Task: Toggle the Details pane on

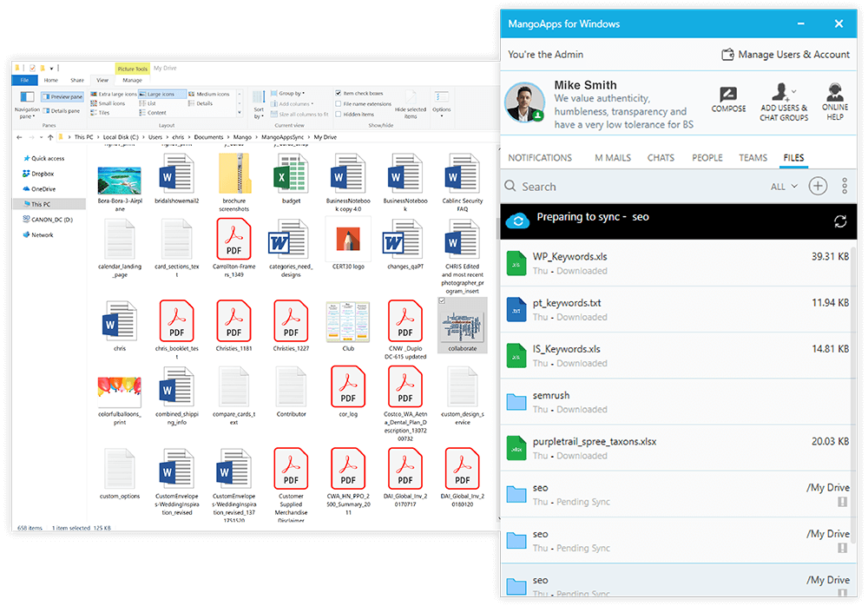Action: point(62,111)
